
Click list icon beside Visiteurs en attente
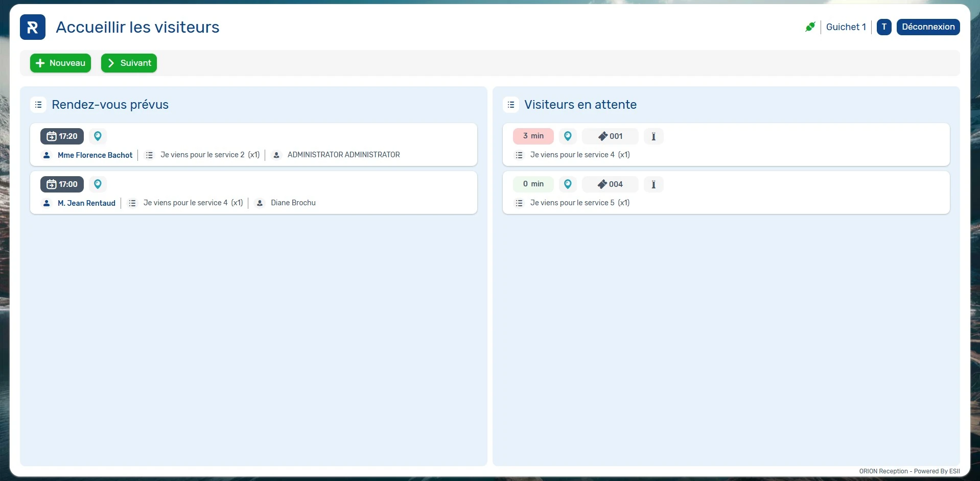click(511, 105)
